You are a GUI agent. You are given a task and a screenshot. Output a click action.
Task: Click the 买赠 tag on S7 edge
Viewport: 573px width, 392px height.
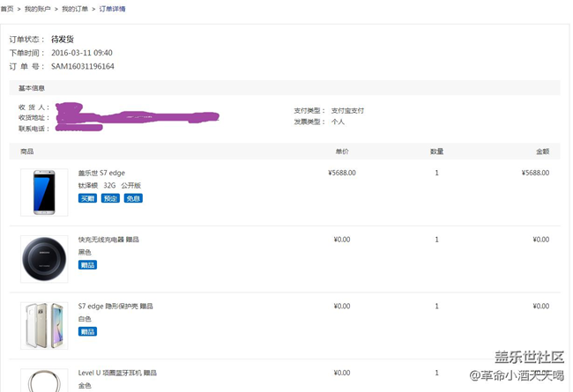(87, 198)
